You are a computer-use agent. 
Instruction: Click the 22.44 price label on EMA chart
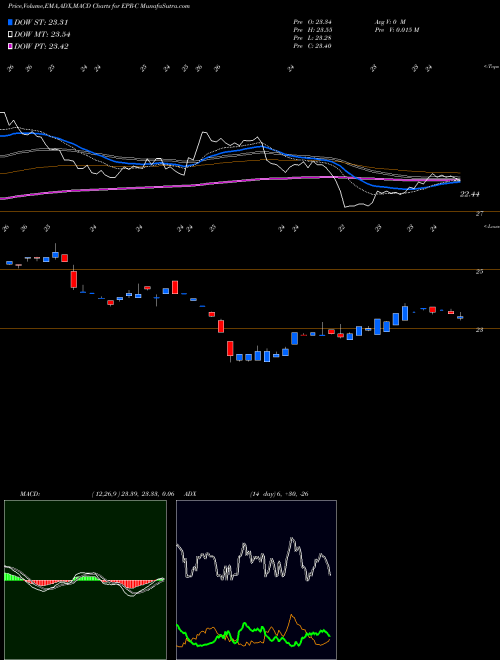pyautogui.click(x=470, y=194)
